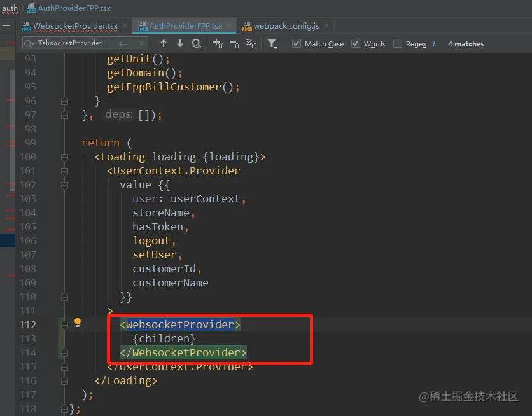
Task: Close the AuthProviderFPP.tsx tab
Action: [x=229, y=26]
